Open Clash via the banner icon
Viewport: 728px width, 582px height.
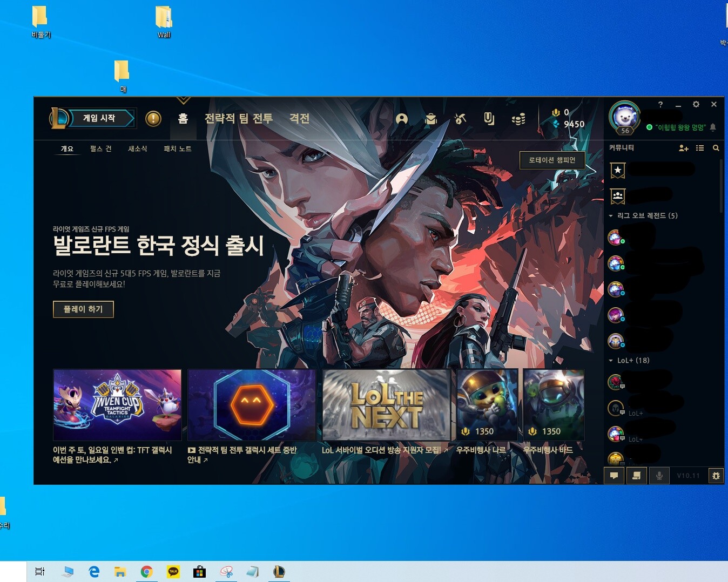point(489,119)
